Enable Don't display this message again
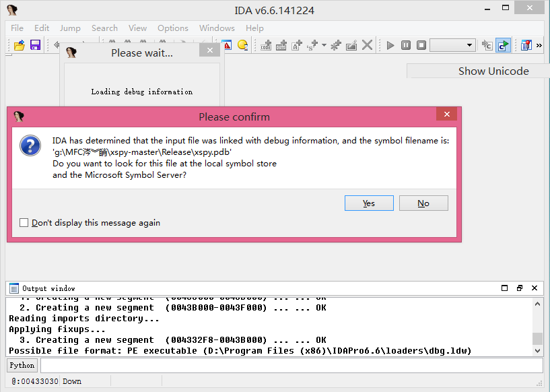The image size is (550, 392). click(24, 222)
